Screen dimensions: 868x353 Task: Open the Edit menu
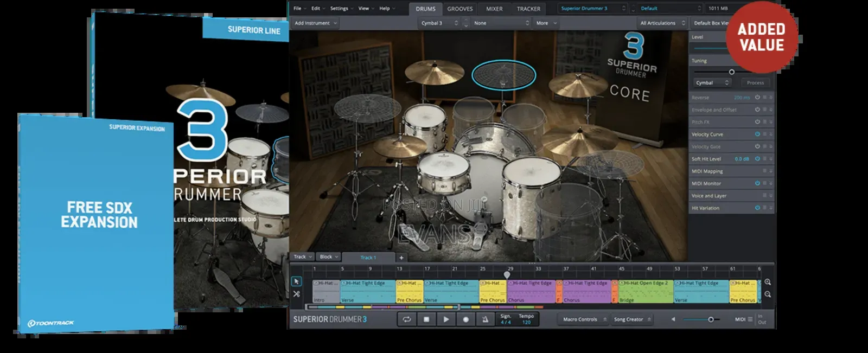[318, 9]
